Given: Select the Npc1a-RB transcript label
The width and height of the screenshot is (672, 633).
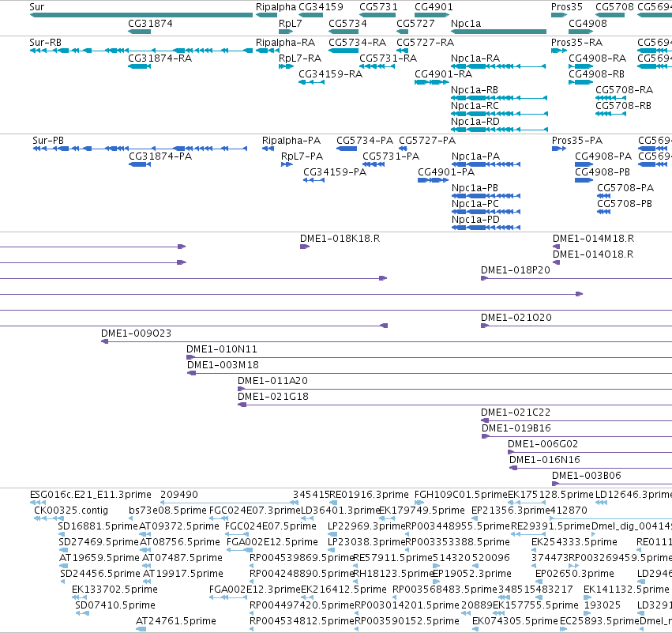Looking at the screenshot, I should pyautogui.click(x=475, y=89).
